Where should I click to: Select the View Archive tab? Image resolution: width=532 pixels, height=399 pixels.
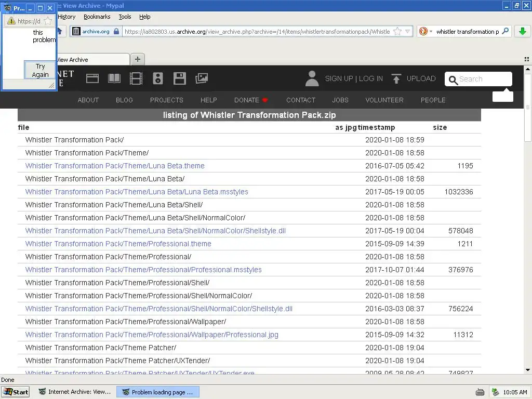[92, 59]
